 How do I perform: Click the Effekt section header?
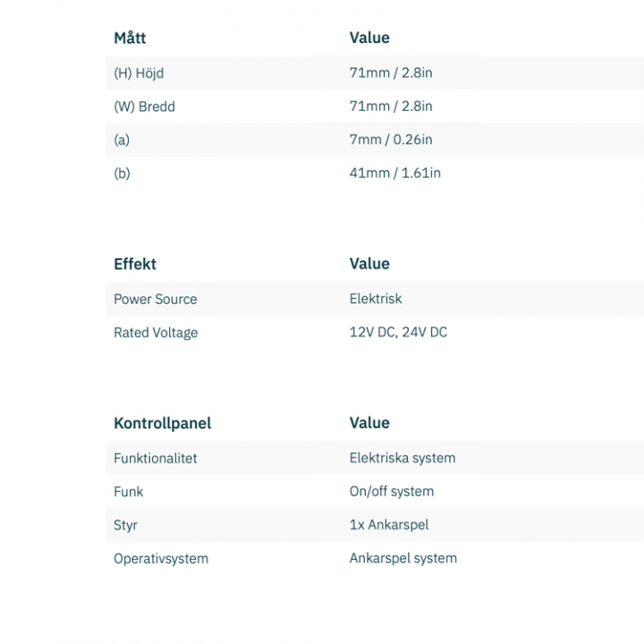tap(135, 264)
